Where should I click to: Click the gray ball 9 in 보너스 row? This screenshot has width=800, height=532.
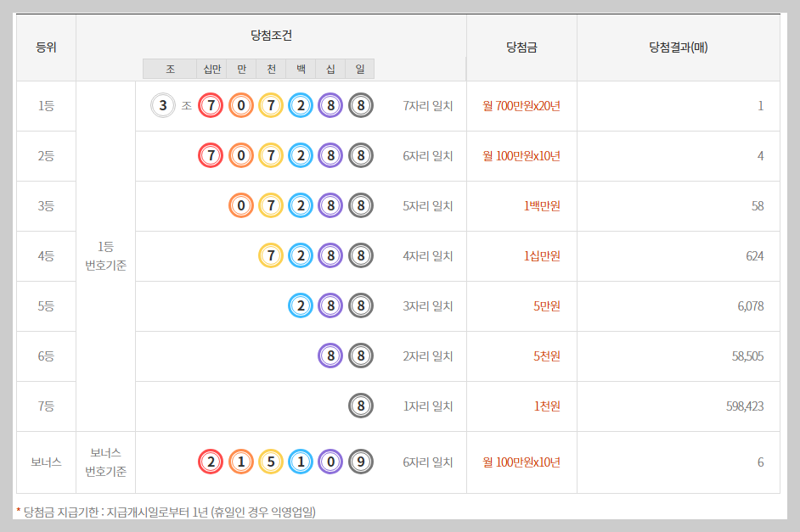[x=361, y=462]
